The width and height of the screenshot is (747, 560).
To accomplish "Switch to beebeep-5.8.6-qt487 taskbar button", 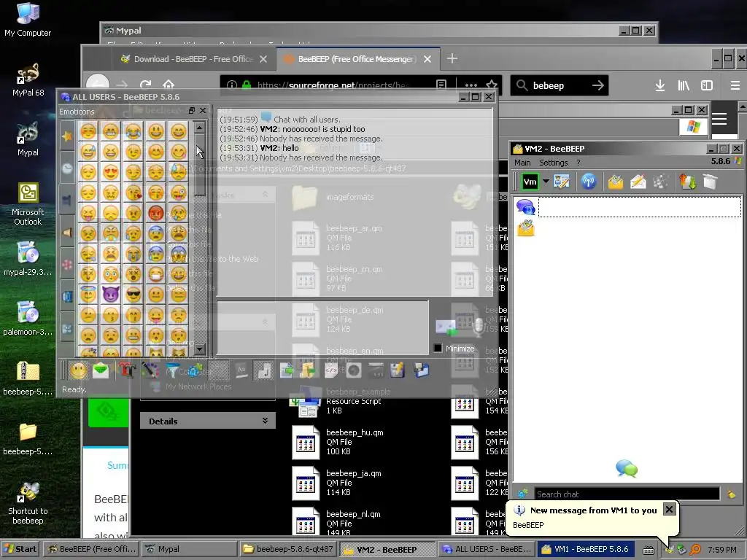I will [287, 549].
